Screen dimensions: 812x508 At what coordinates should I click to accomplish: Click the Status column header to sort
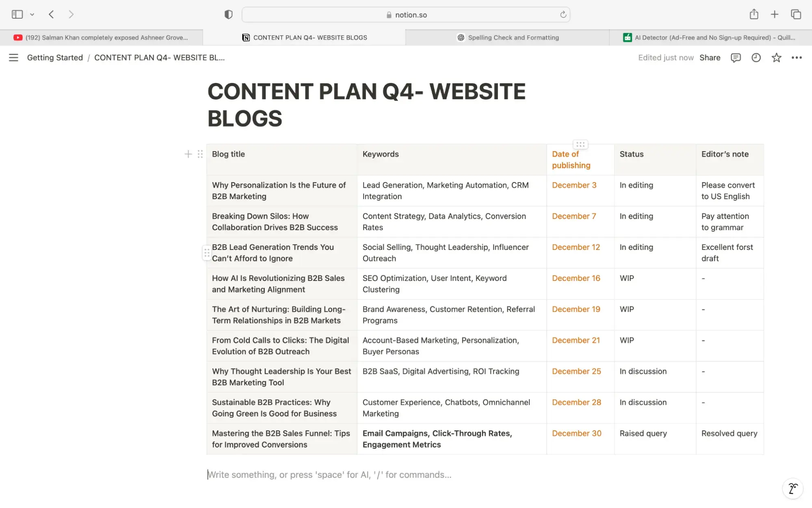point(632,154)
